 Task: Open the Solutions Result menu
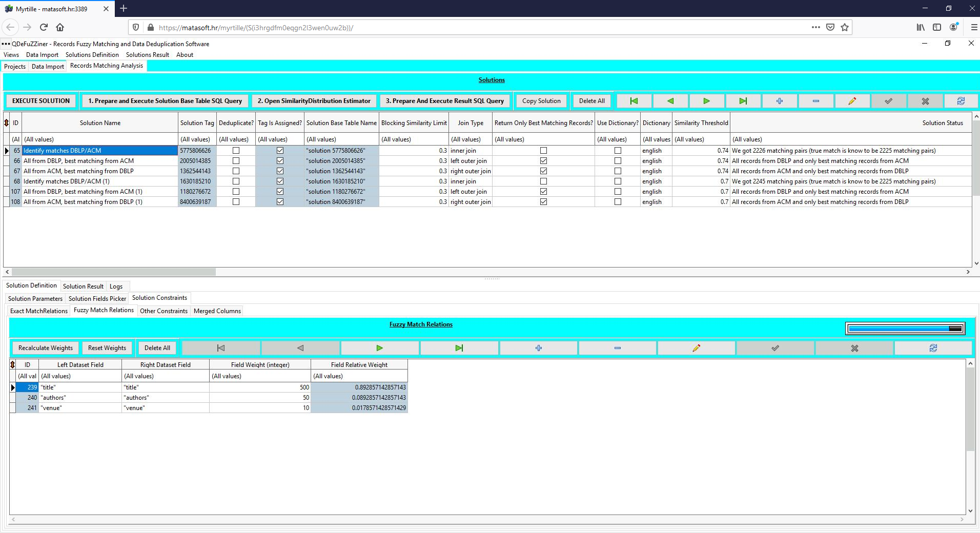[147, 55]
